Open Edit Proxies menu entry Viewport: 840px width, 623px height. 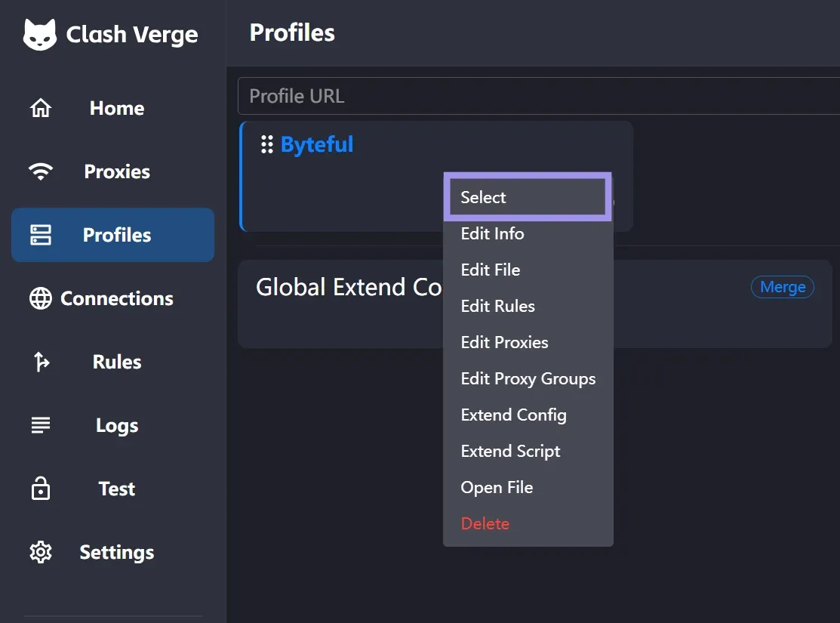528,342
